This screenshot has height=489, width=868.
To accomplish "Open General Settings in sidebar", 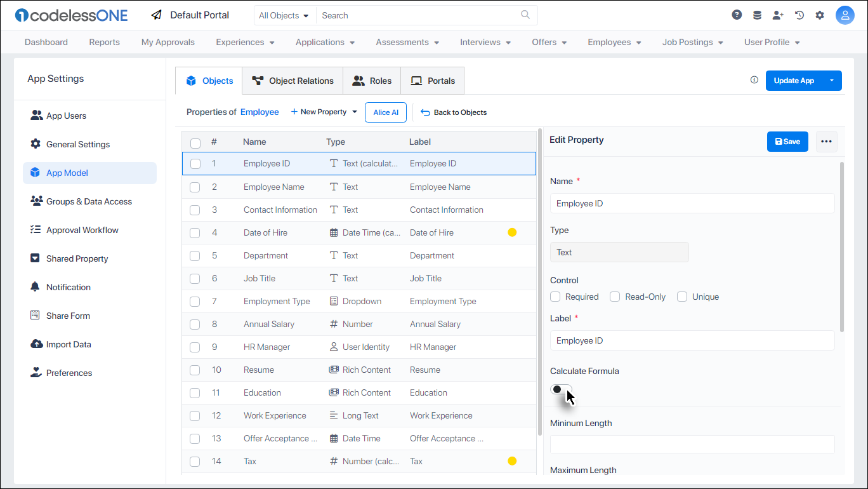I will tap(89, 144).
